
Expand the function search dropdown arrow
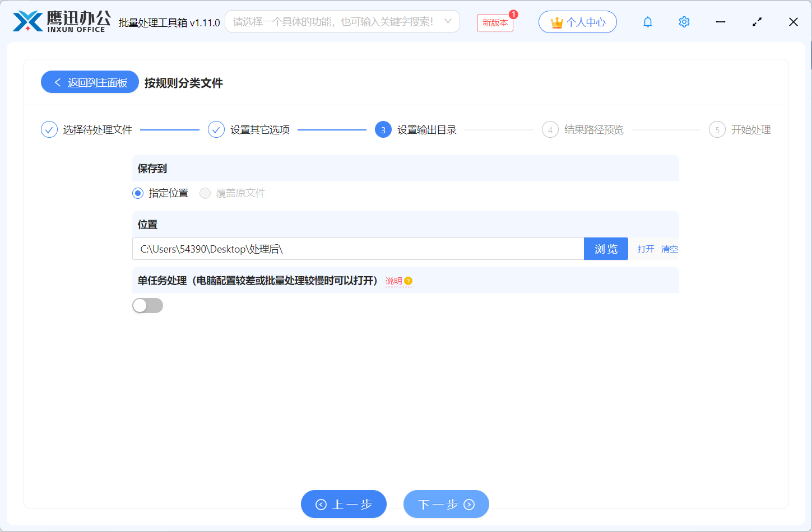pos(448,21)
